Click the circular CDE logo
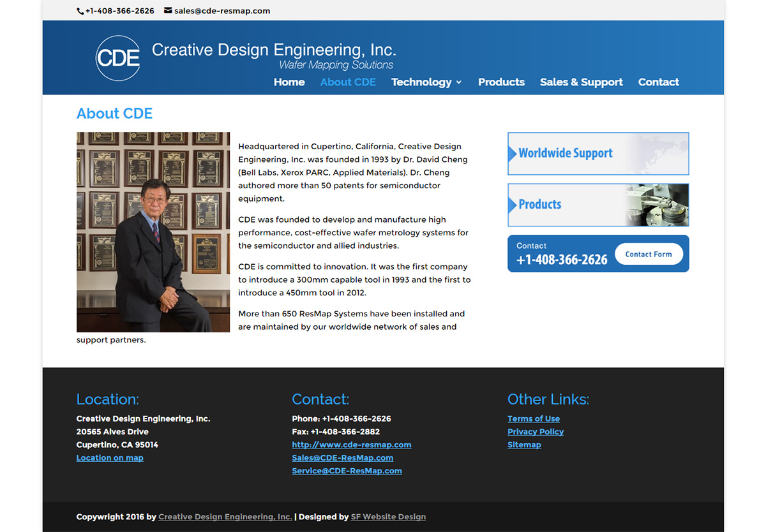The image size is (766, 532). [x=117, y=57]
